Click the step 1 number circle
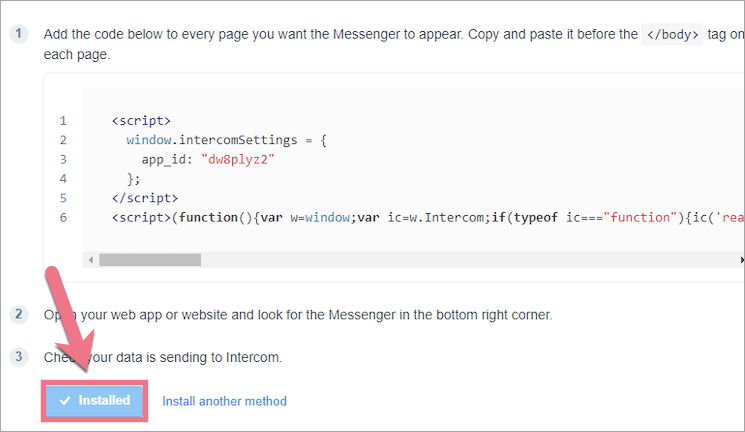This screenshot has height=432, width=745. (19, 34)
